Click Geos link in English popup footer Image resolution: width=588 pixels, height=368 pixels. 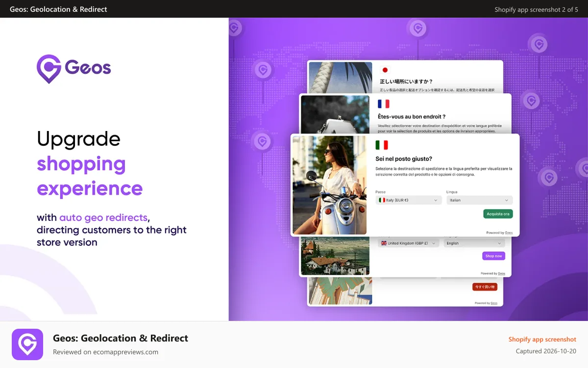(x=501, y=273)
